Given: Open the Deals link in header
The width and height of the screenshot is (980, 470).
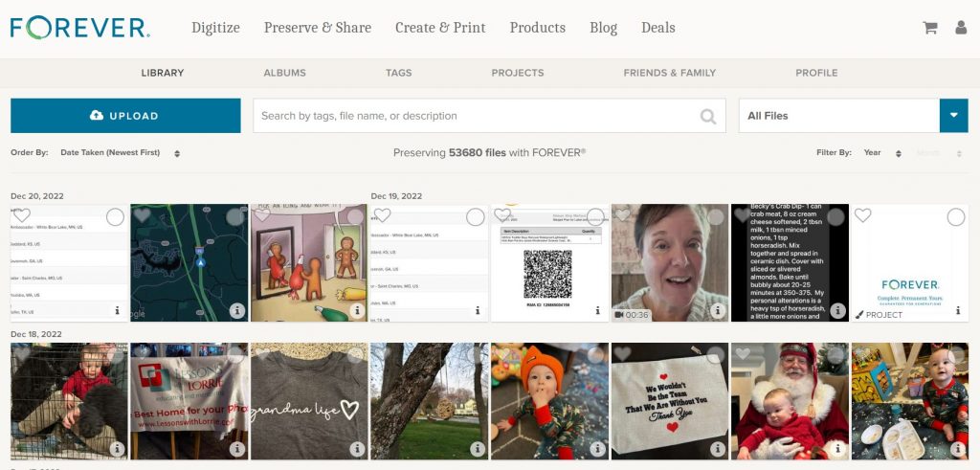Looking at the screenshot, I should click(658, 28).
